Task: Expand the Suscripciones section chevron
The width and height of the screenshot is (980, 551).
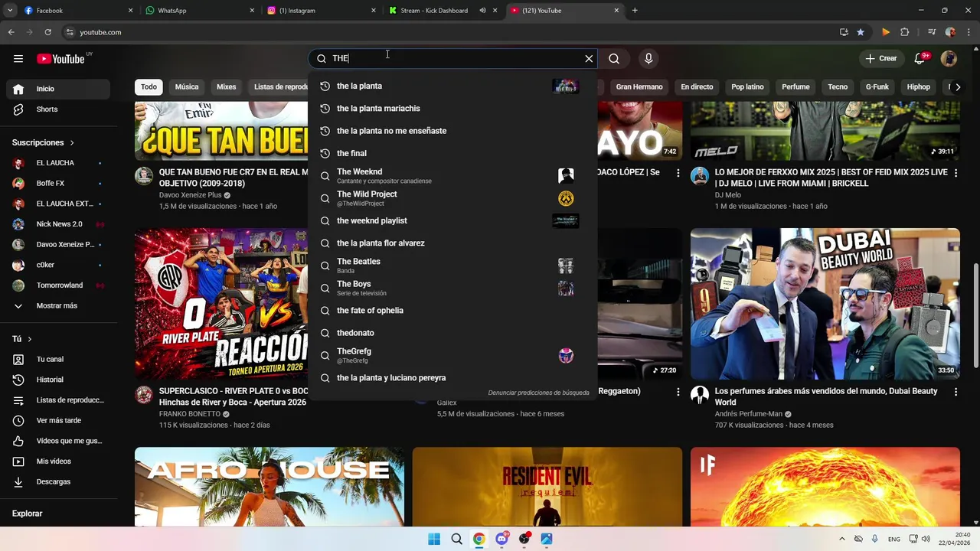Action: pos(72,143)
